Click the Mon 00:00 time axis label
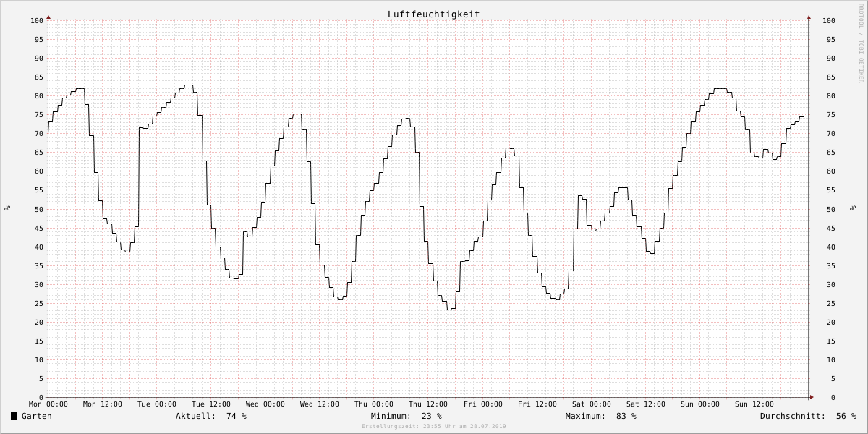 click(48, 404)
